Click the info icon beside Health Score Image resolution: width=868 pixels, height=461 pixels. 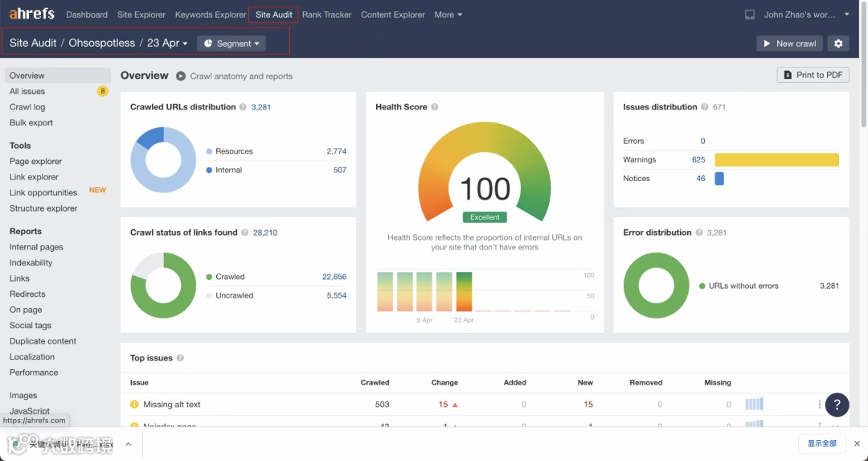(435, 107)
